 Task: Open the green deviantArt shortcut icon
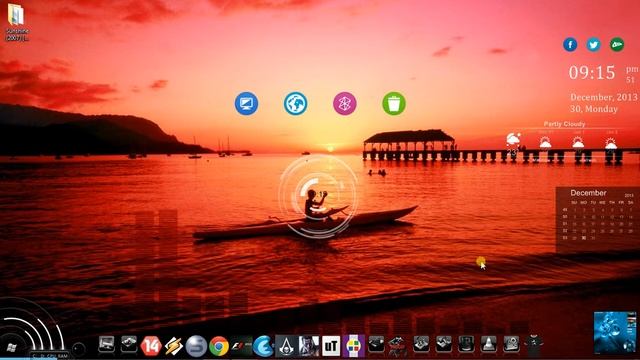tap(617, 44)
